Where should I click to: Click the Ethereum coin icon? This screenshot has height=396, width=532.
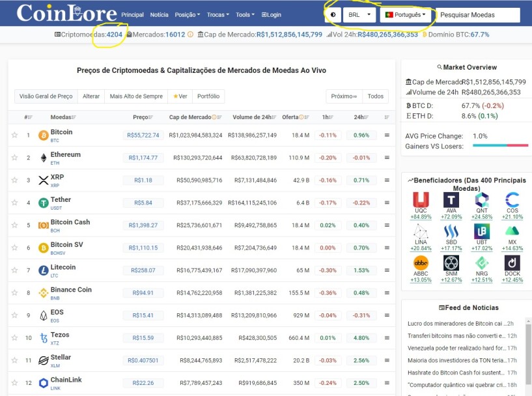[44, 158]
